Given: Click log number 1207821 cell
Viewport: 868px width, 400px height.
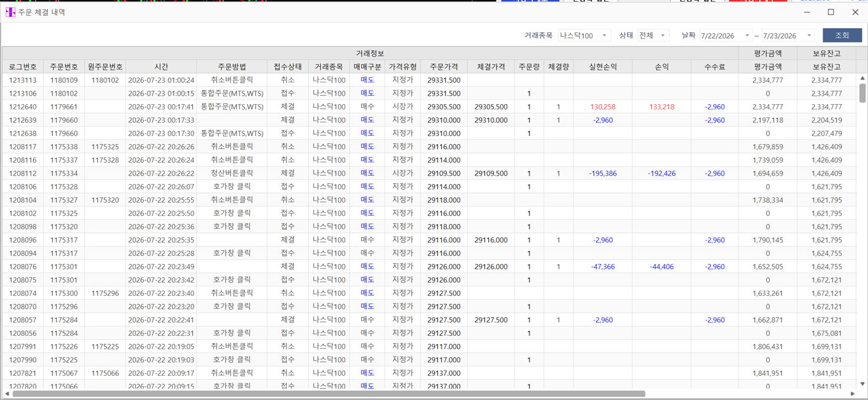Looking at the screenshot, I should tap(23, 373).
